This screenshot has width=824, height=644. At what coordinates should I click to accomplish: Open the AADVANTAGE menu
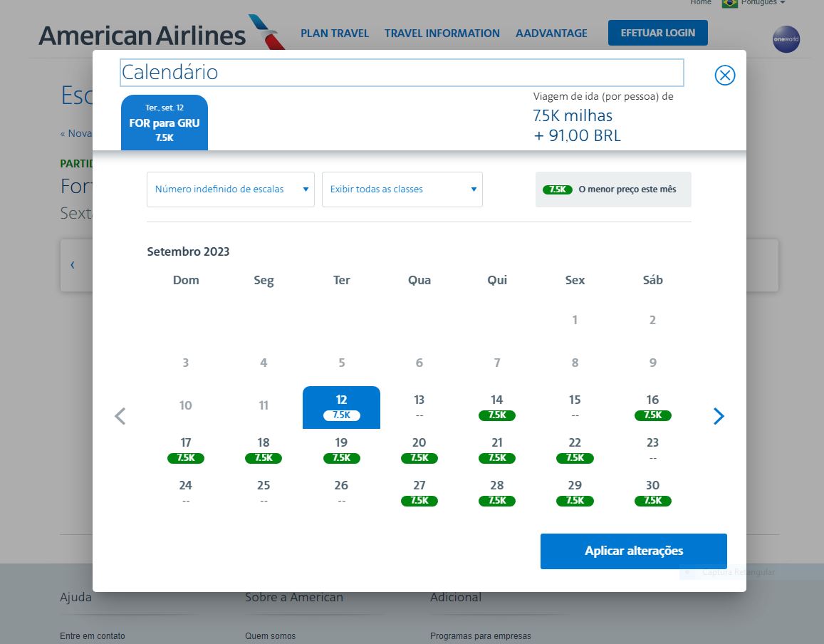551,33
